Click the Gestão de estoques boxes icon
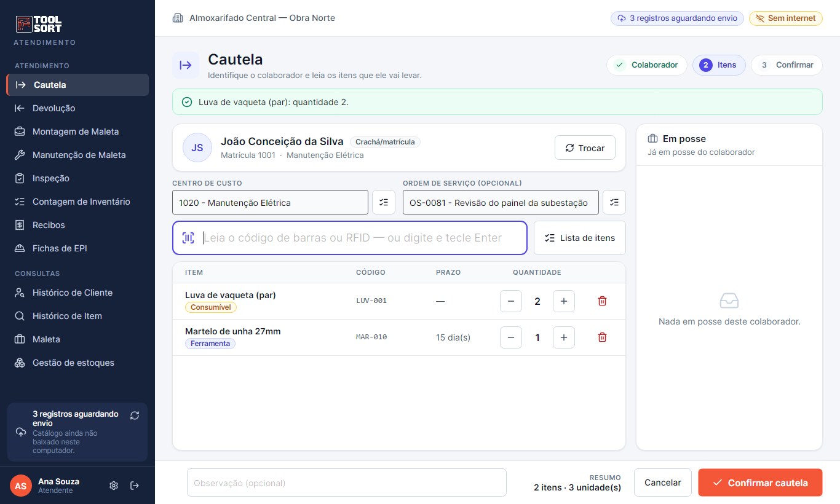The image size is (840, 504). coord(20,363)
